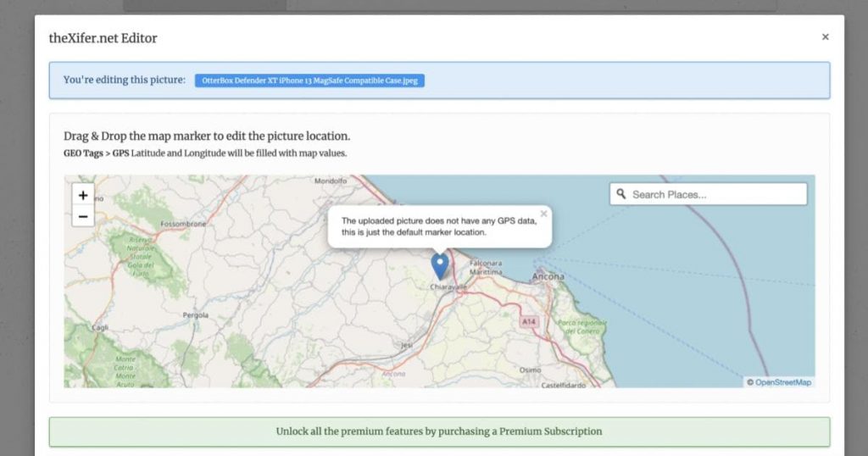This screenshot has width=868, height=456.
Task: Click the Chiaravalle label on map
Action: (448, 287)
